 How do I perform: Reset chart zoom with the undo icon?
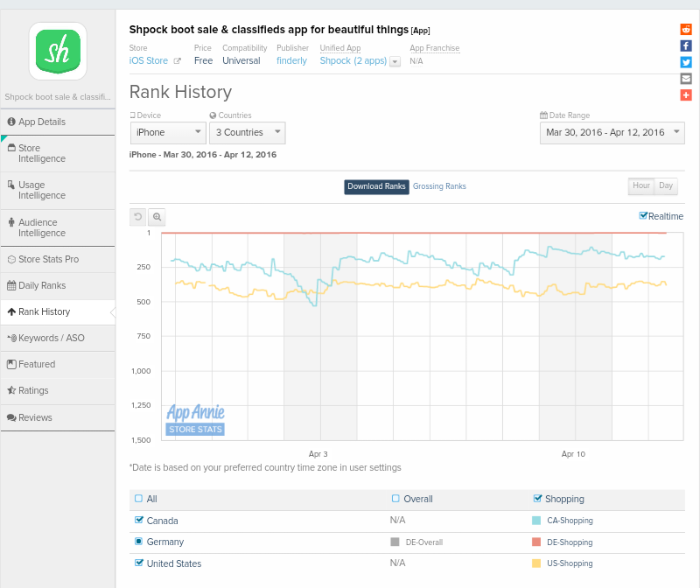click(x=138, y=216)
